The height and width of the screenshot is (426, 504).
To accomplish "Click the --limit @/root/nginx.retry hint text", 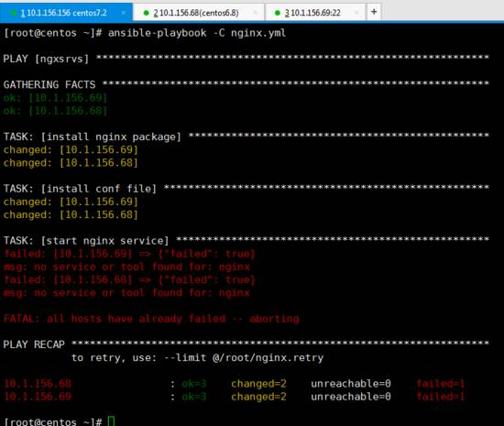I will [244, 357].
